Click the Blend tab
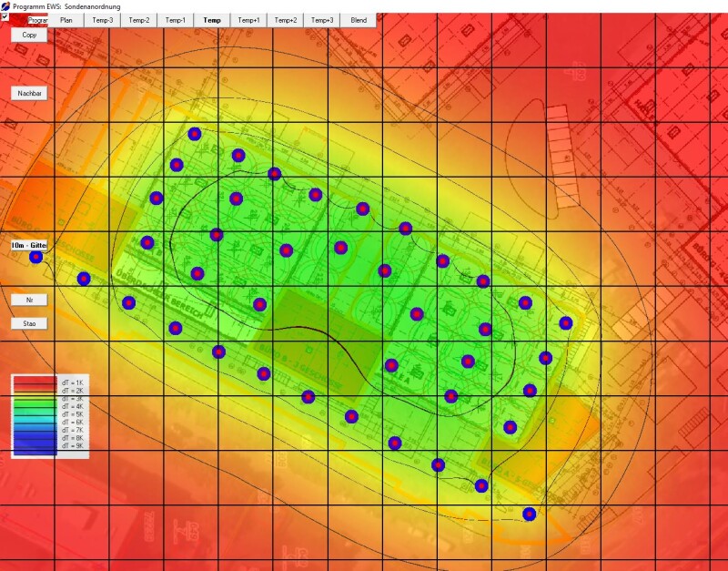The image size is (728, 571). [359, 20]
